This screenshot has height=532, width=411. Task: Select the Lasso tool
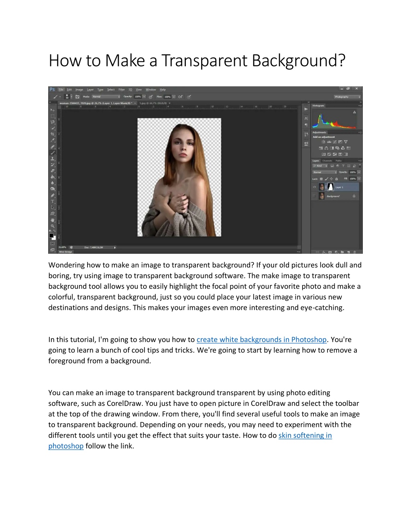53,122
